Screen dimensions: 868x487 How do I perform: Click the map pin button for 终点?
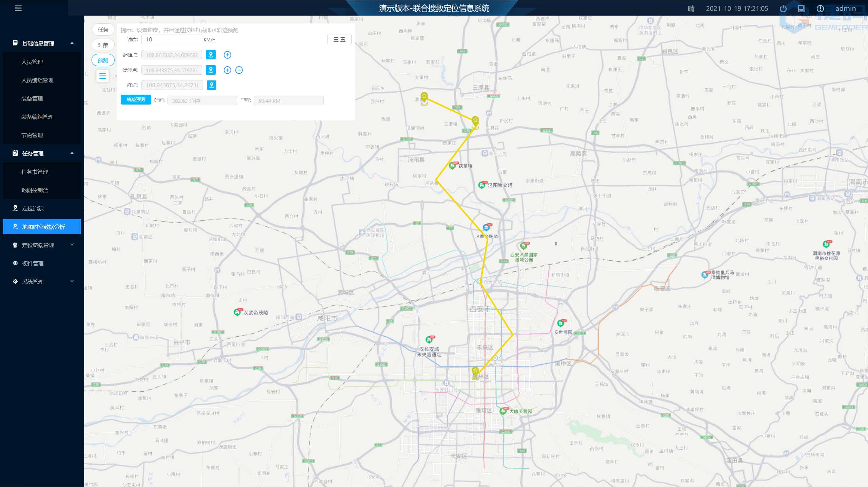pyautogui.click(x=211, y=85)
